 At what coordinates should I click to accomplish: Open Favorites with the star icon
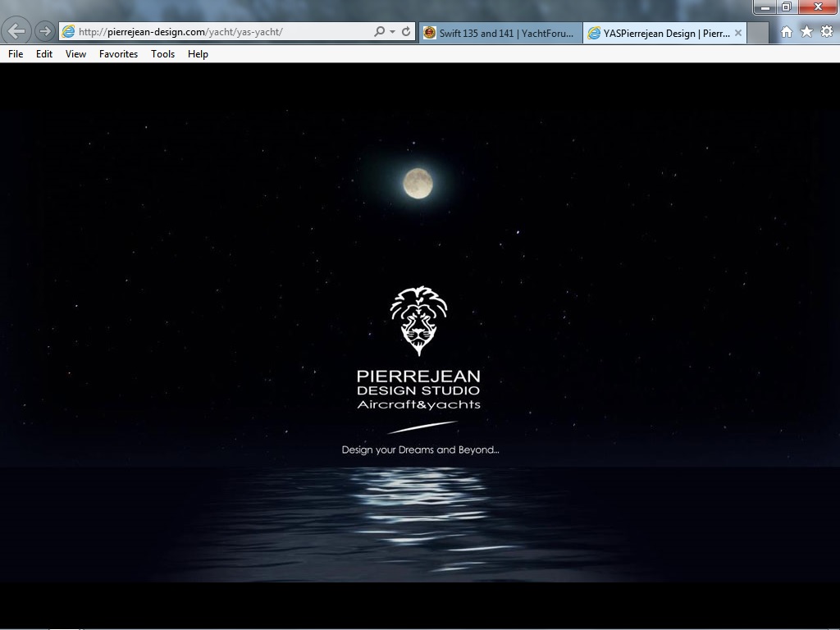tap(807, 32)
